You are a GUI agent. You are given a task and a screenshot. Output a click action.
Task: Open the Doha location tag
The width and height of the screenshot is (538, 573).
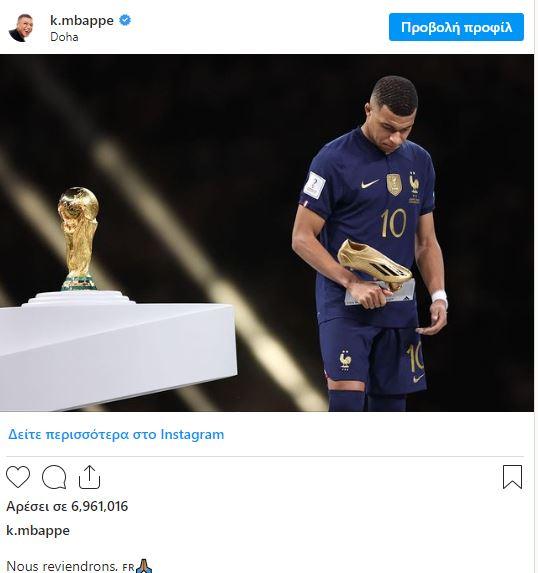64,37
